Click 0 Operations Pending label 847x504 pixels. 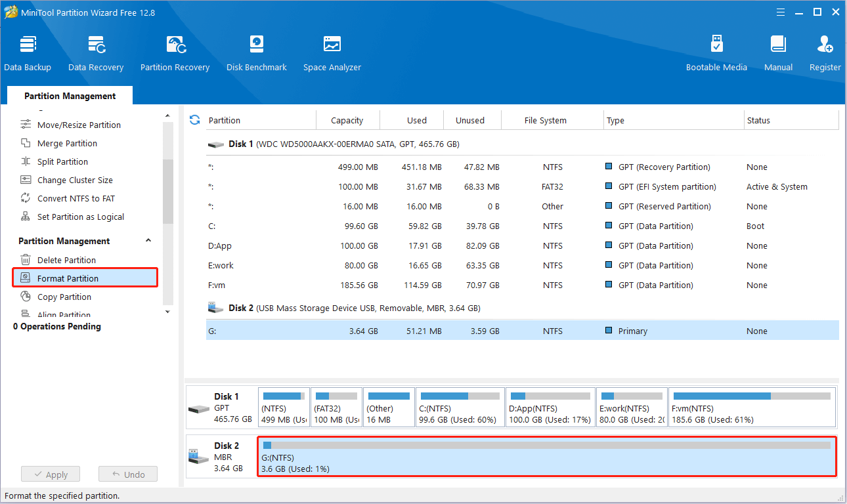pos(57,326)
